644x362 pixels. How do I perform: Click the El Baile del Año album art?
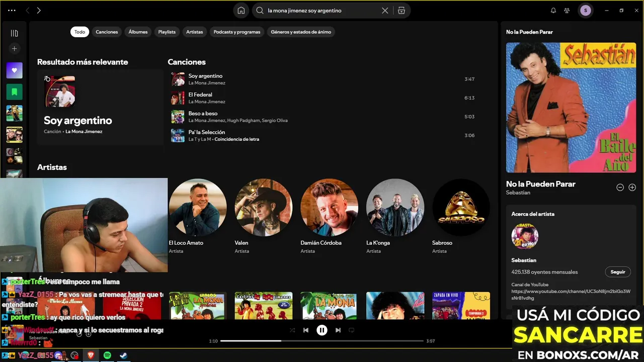coord(571,108)
